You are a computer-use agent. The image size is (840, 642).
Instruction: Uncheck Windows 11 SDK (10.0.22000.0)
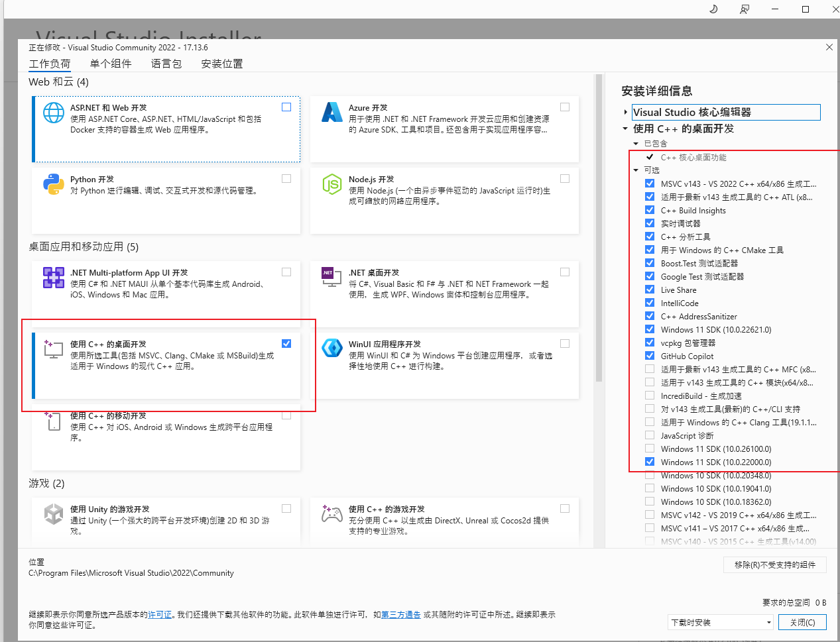coord(650,462)
